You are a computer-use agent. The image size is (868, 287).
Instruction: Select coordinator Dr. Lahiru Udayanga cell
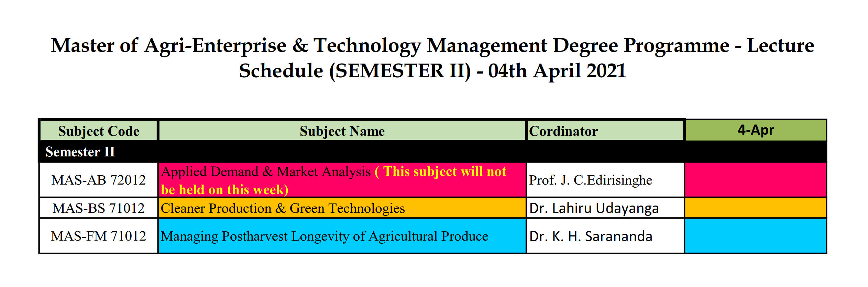594,208
